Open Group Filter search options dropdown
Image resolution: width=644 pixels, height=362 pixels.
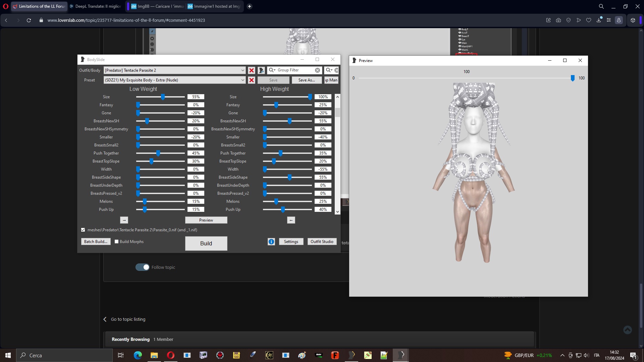272,70
